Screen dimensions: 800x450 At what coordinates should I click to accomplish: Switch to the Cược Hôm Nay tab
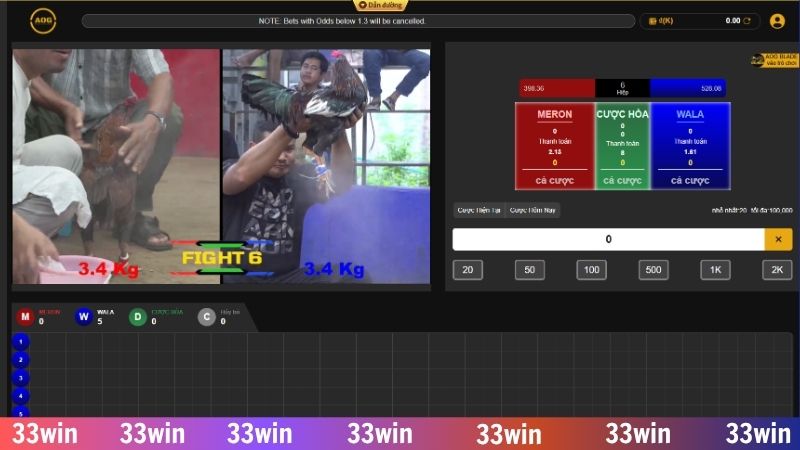click(x=533, y=210)
